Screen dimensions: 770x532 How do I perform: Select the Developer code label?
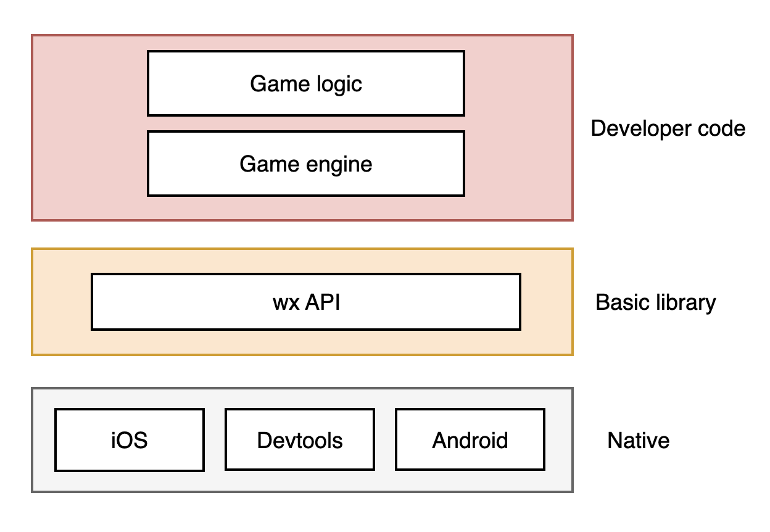[x=668, y=128]
